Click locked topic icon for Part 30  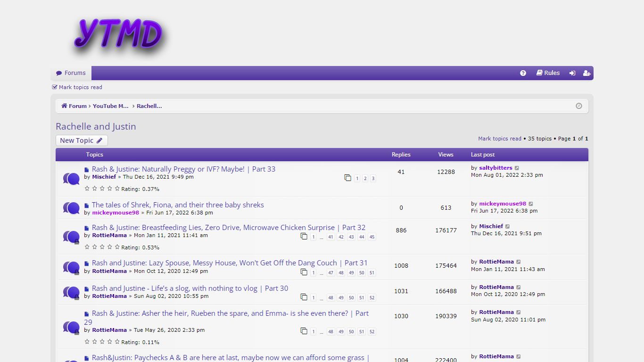[x=71, y=293]
